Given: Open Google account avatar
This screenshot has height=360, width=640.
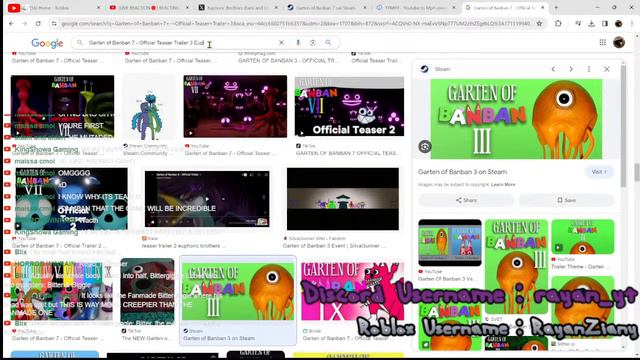Looking at the screenshot, I should (x=619, y=42).
